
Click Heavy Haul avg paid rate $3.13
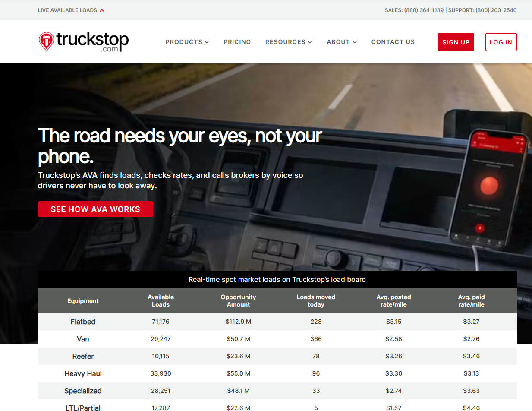pyautogui.click(x=471, y=373)
